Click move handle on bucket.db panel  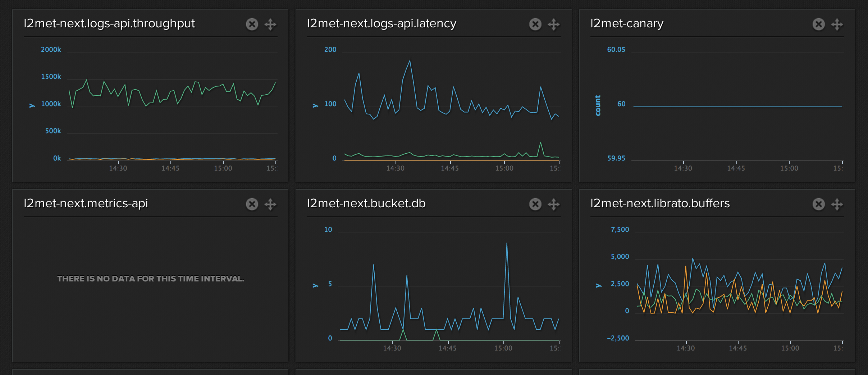554,204
